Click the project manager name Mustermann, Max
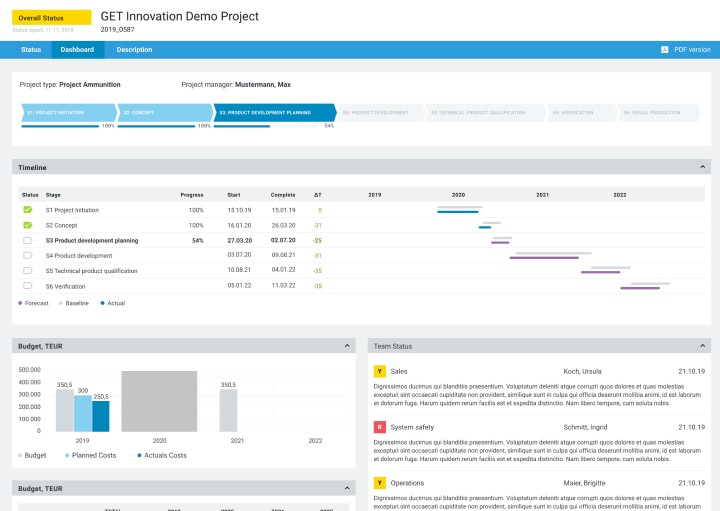The width and height of the screenshot is (720, 511). click(263, 84)
